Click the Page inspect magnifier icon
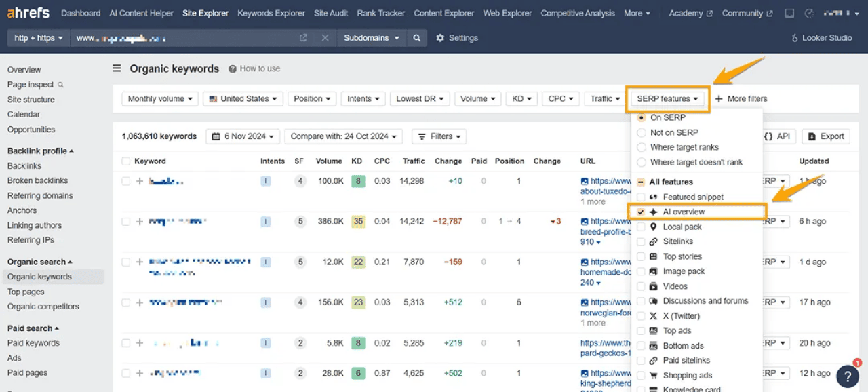 61,84
